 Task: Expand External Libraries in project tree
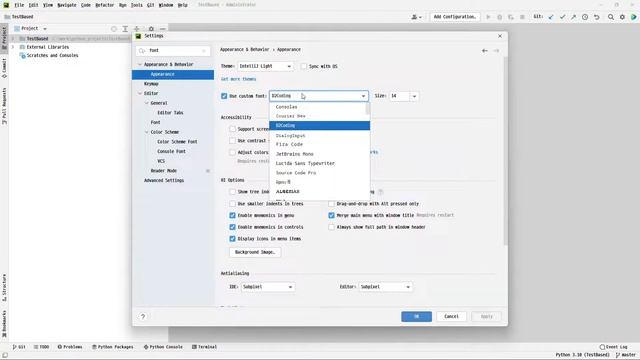click(x=13, y=47)
